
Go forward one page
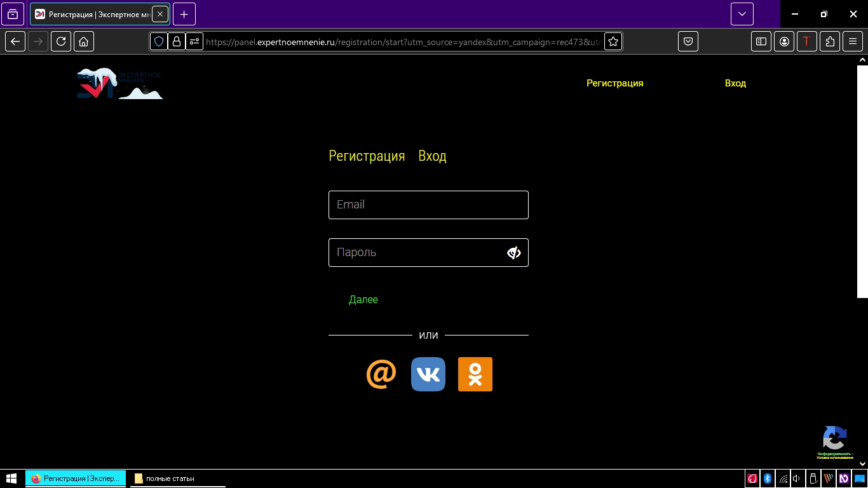pos(38,41)
